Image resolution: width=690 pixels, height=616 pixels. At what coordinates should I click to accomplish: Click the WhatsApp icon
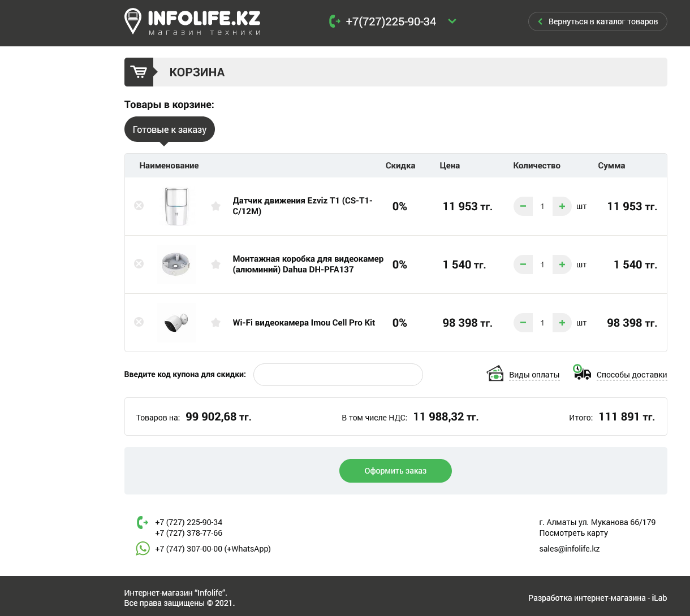tap(143, 548)
